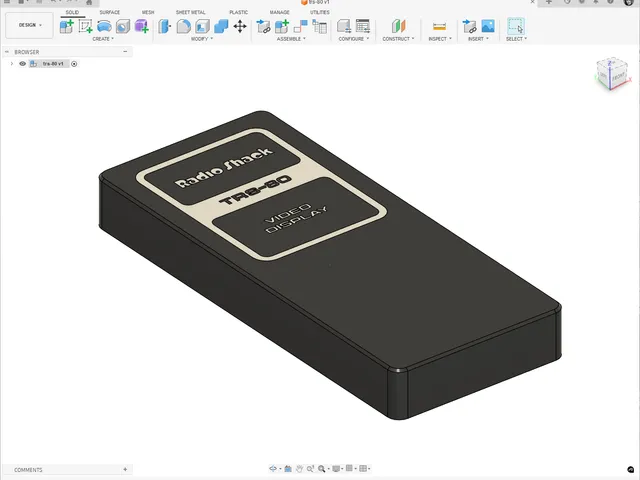Open the MODIFY dropdown menu

pos(202,39)
